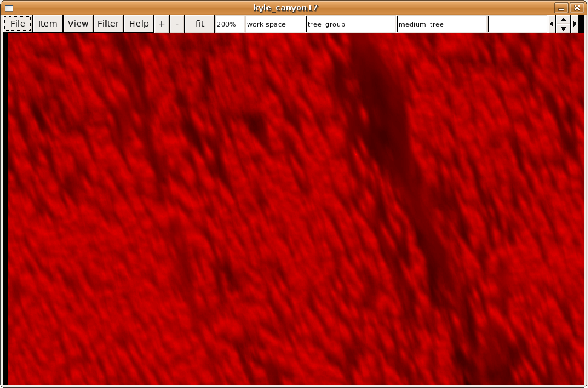This screenshot has height=388, width=588.
Task: Click the work space field
Action: click(276, 24)
